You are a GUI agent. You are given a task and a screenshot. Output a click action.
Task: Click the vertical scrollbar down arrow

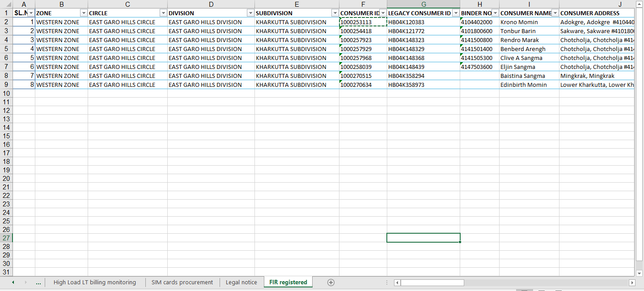[639, 273]
